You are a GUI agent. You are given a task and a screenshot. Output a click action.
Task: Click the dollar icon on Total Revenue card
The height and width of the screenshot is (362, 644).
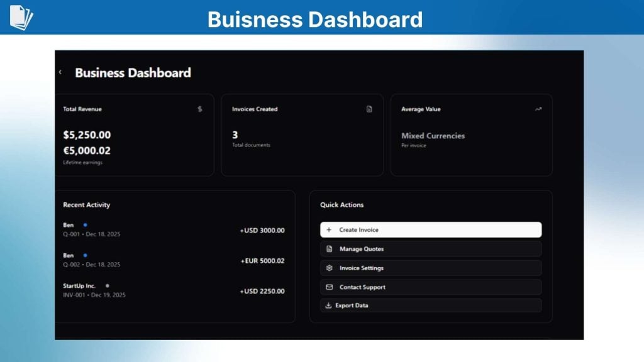tap(200, 109)
